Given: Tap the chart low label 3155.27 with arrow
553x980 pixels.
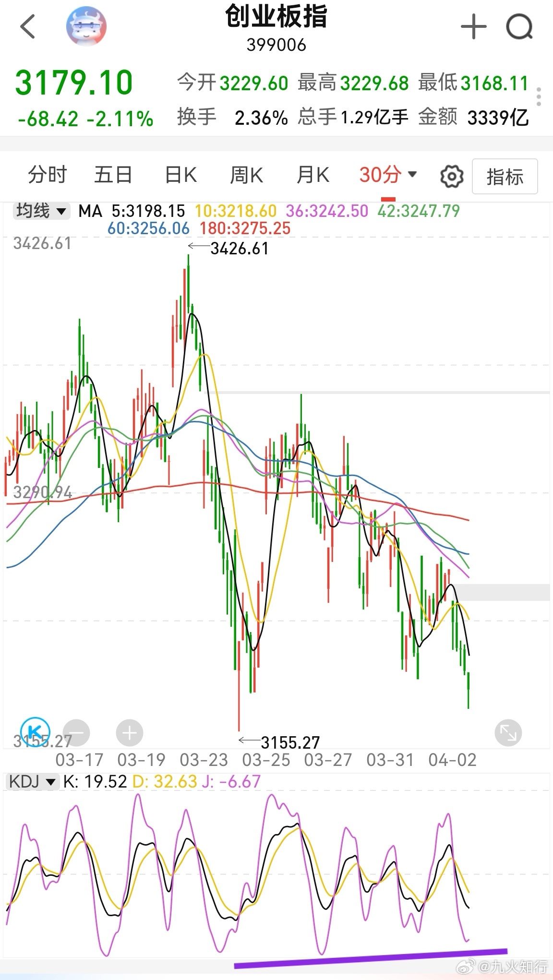Looking at the screenshot, I should (279, 742).
